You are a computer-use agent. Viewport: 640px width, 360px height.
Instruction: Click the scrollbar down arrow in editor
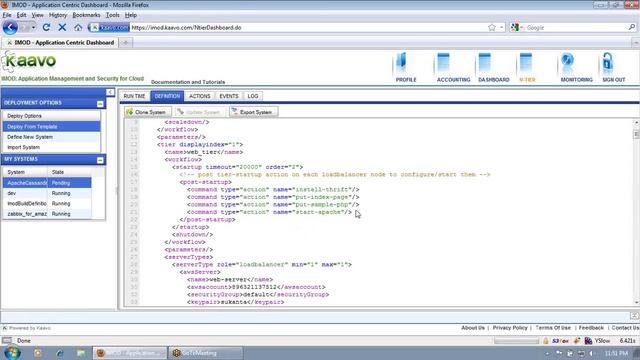(x=636, y=302)
